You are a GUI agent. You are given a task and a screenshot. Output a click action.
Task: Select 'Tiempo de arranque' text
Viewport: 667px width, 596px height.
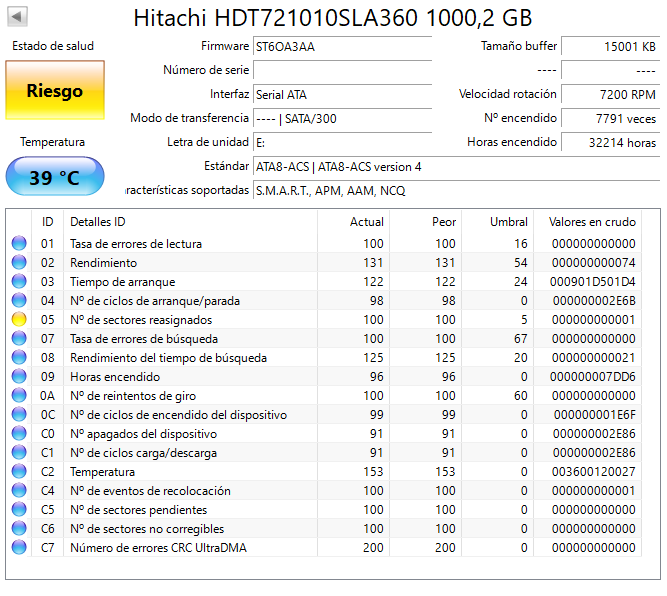[123, 282]
